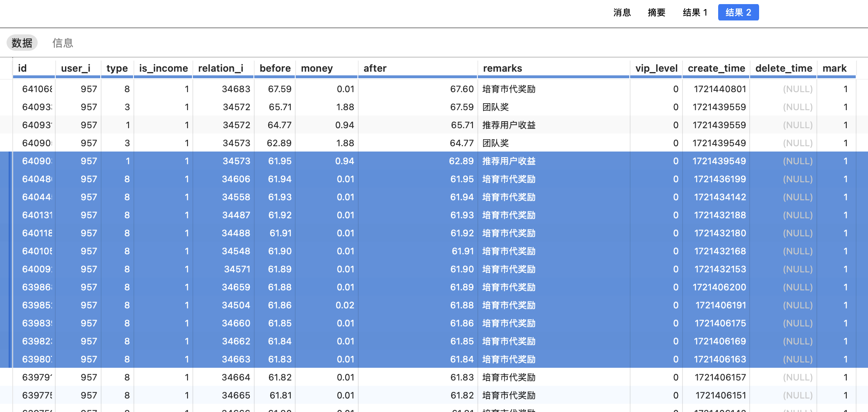Click the remarks column header
The width and height of the screenshot is (868, 412).
[x=554, y=68]
